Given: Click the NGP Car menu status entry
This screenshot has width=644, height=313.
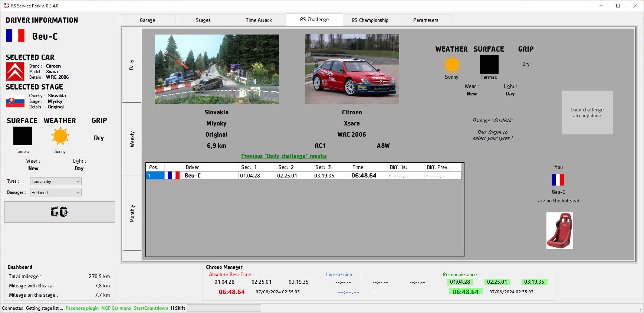Looking at the screenshot, I should point(116,308).
